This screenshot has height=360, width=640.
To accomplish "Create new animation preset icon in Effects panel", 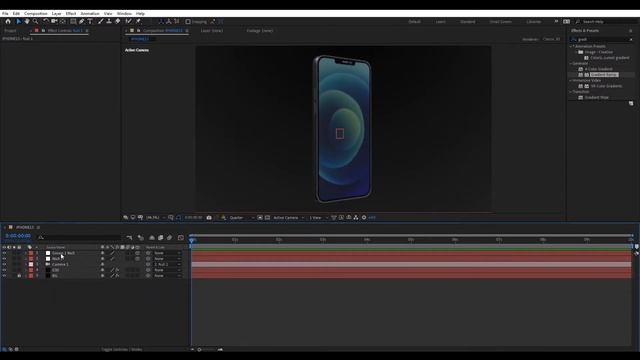I will [631, 104].
